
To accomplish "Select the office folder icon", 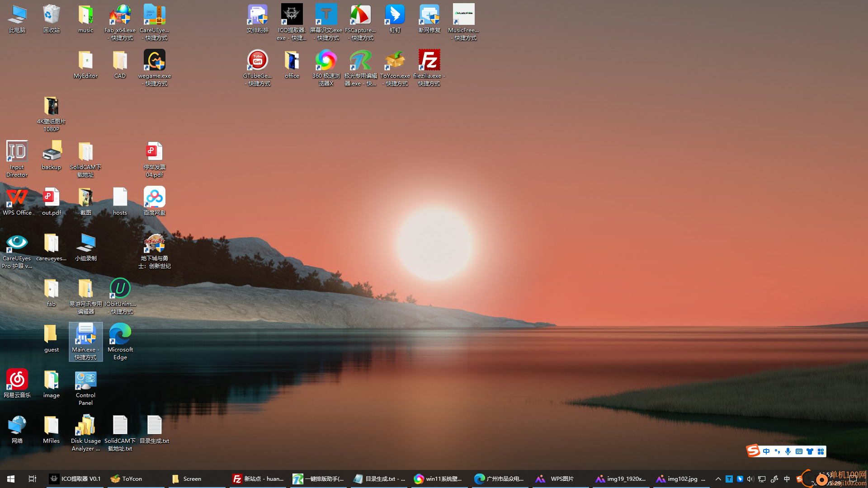I will pyautogui.click(x=292, y=65).
